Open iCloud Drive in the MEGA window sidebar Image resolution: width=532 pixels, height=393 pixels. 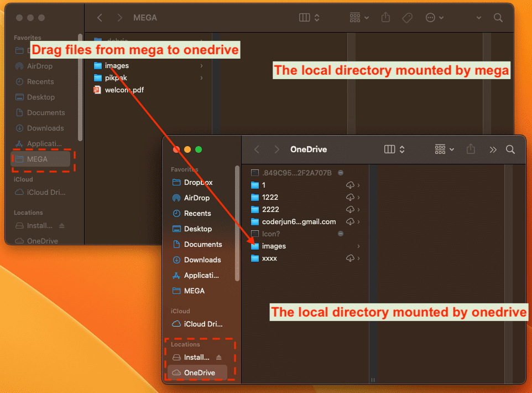[40, 193]
